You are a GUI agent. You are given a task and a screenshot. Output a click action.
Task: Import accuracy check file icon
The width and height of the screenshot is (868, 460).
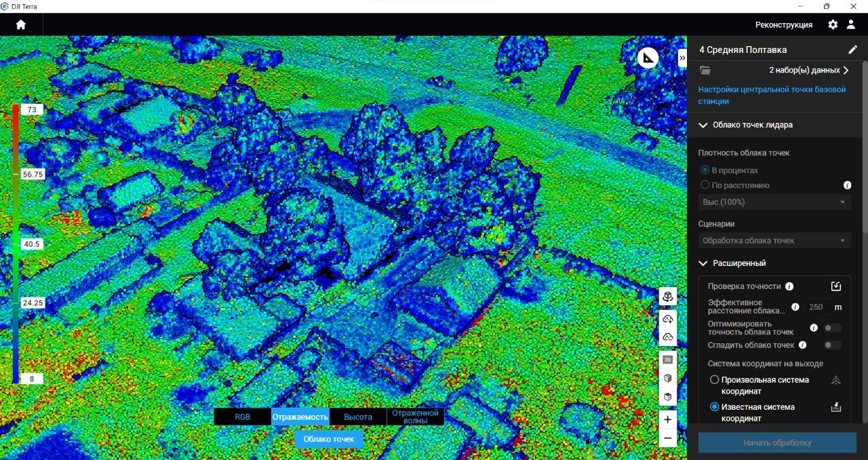click(836, 286)
